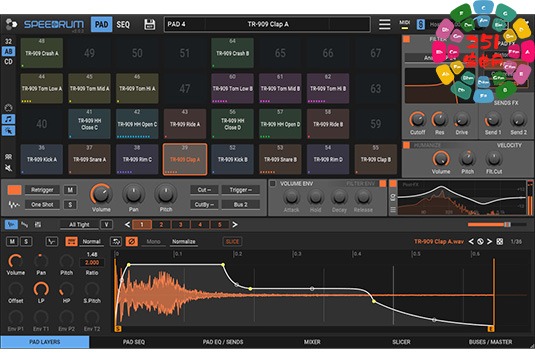Click the loop swap icon before phase button
The width and height of the screenshot is (535, 363).
point(116,242)
